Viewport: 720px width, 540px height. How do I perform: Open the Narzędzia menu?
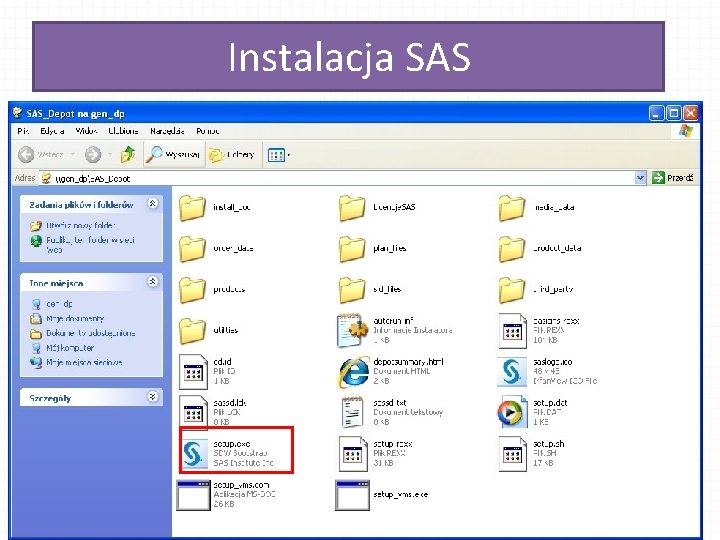pyautogui.click(x=167, y=131)
